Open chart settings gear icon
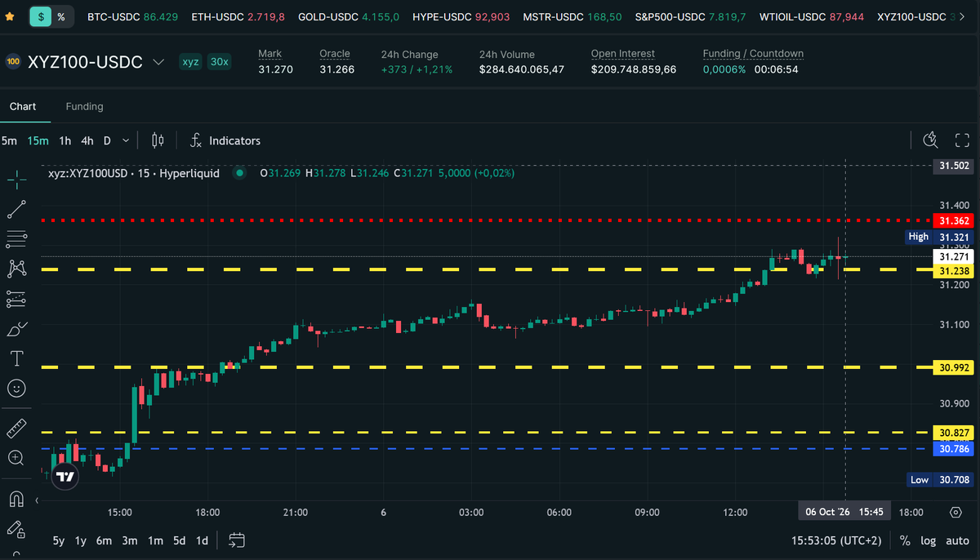 955,512
